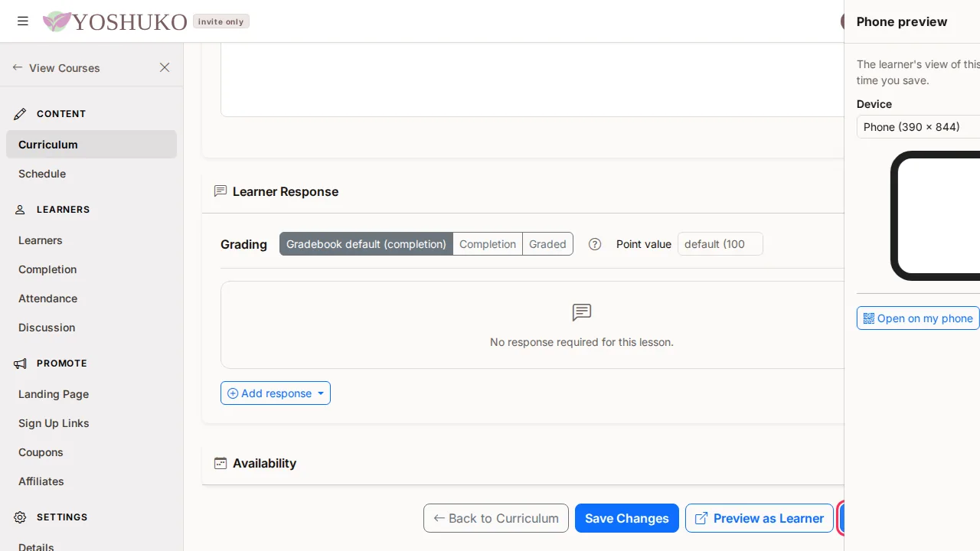Click the Phone preview heading
Viewport: 980px width, 551px height.
click(902, 21)
